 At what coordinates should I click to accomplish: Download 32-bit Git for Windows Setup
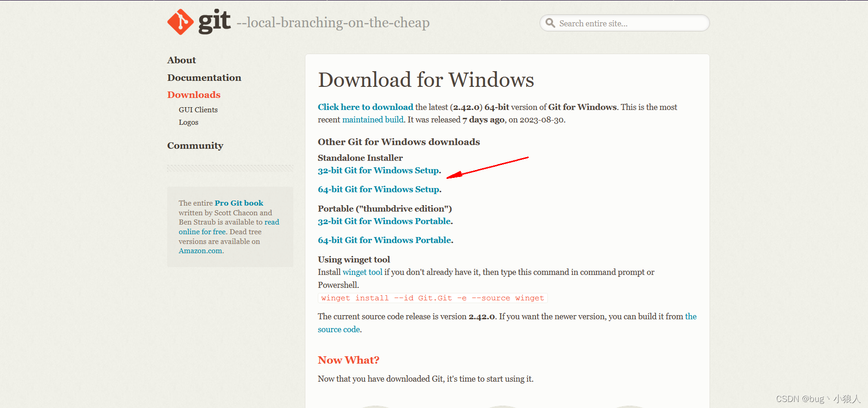pos(378,171)
